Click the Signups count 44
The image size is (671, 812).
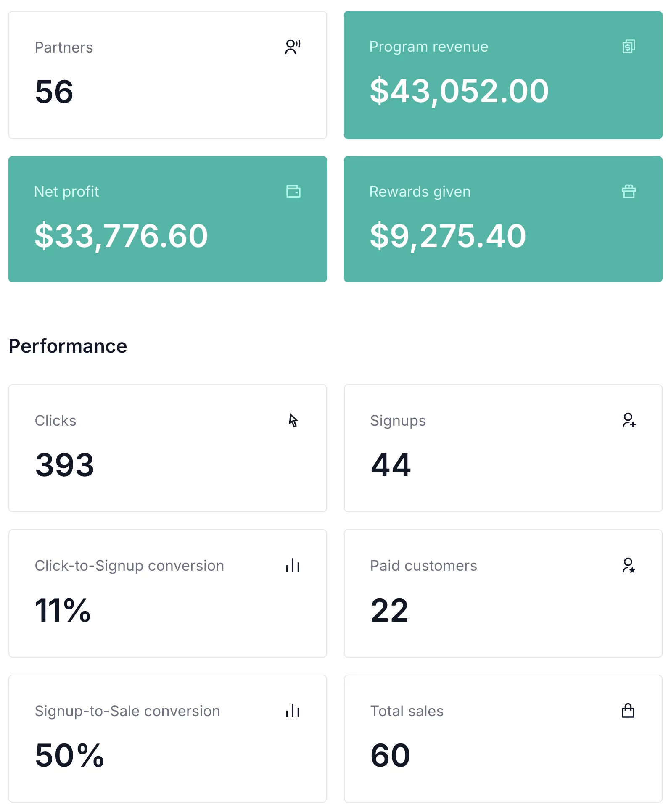click(391, 465)
